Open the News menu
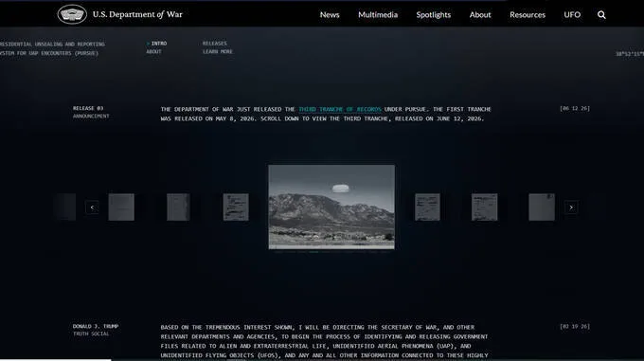This screenshot has height=361, width=644. (330, 15)
